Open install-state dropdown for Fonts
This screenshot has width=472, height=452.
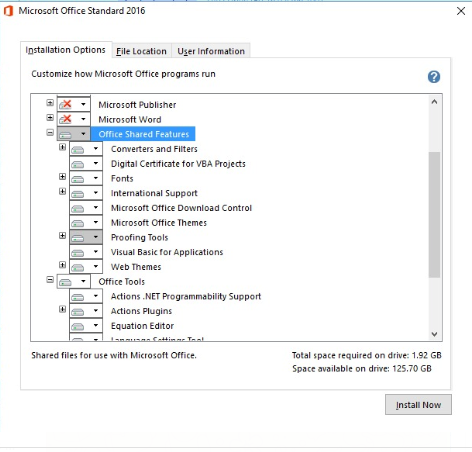click(86, 178)
